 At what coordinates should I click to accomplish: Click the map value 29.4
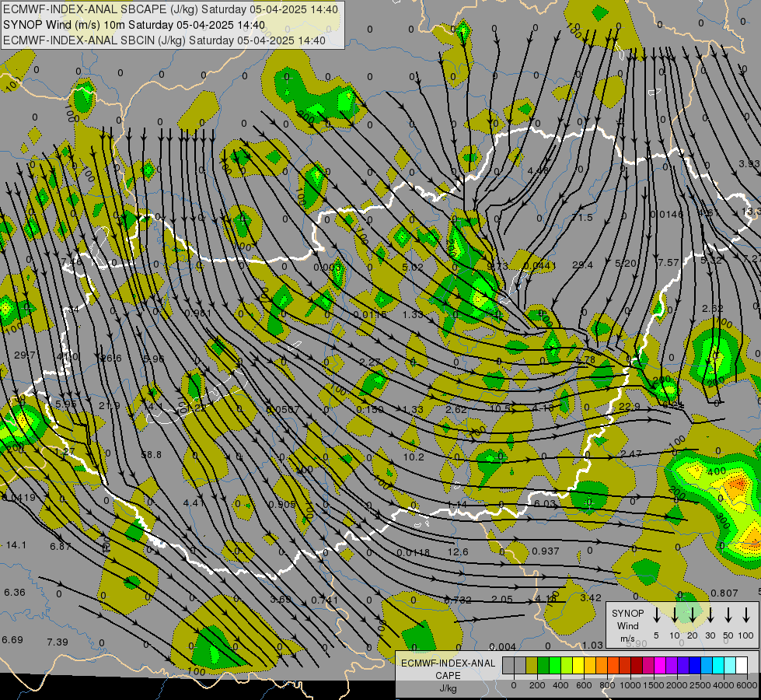pos(582,264)
